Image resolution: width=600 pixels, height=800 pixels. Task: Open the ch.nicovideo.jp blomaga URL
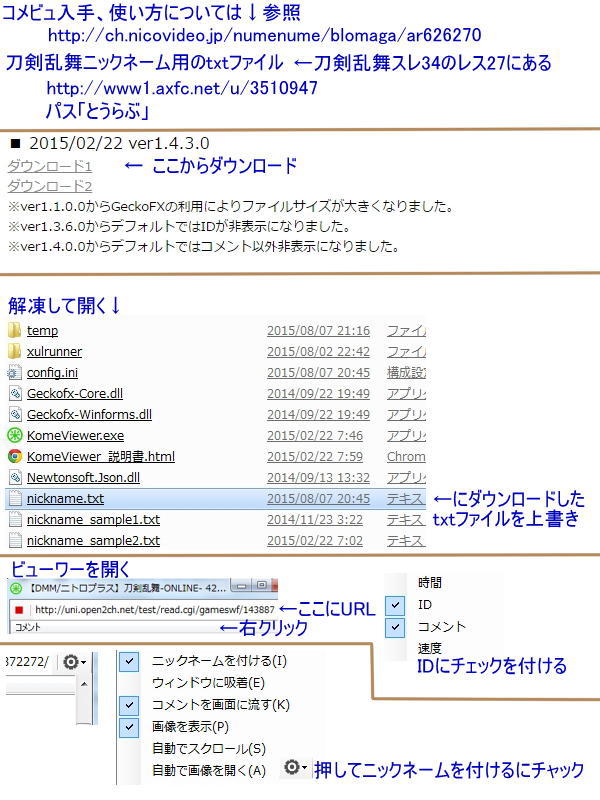(x=264, y=35)
